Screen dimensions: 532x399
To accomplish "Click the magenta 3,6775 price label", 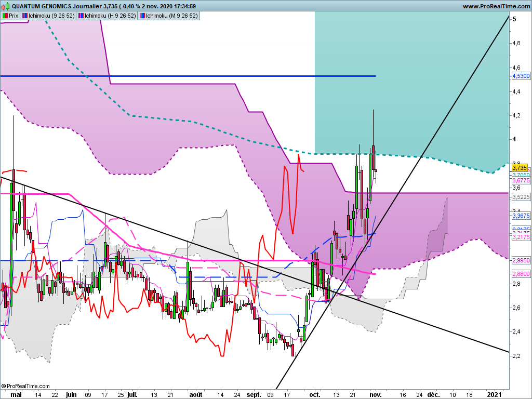I will [x=521, y=180].
